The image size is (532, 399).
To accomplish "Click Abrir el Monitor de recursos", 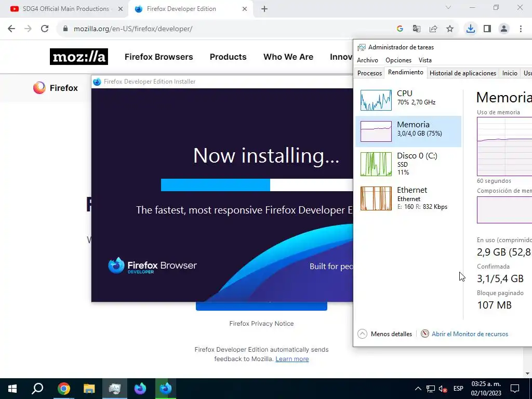I will click(464, 334).
